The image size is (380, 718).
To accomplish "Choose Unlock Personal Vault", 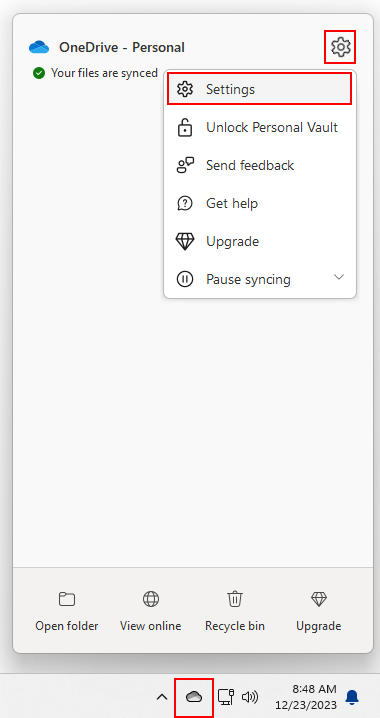I will coord(260,127).
